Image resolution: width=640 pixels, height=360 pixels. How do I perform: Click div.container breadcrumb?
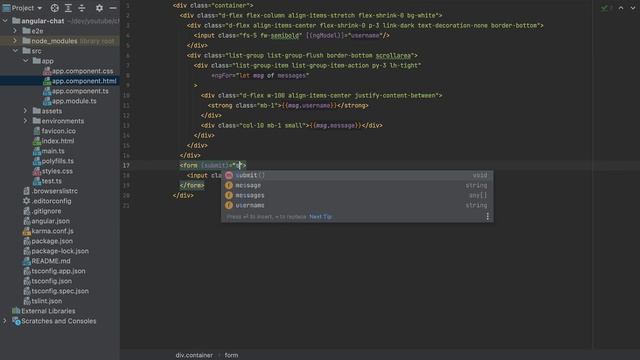(194, 355)
